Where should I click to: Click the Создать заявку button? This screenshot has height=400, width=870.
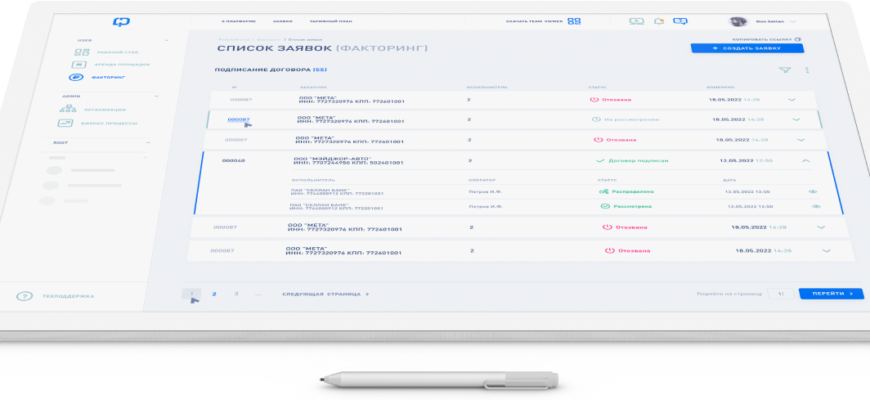[x=747, y=48]
